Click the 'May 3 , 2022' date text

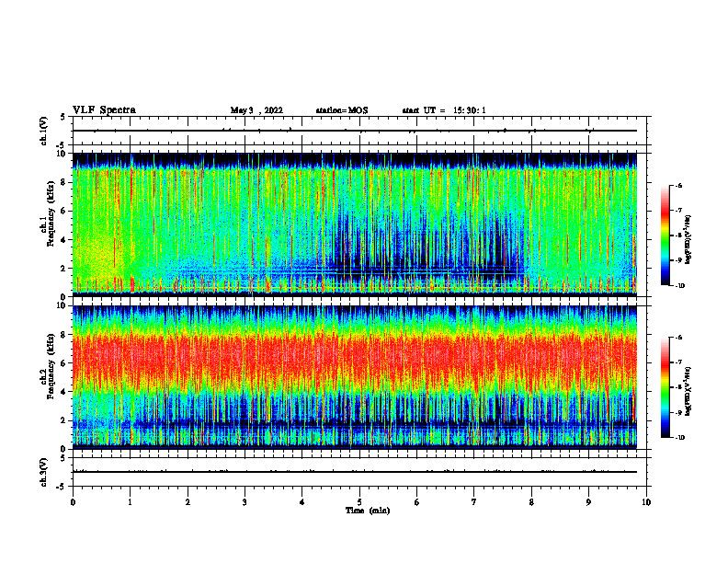click(x=256, y=110)
